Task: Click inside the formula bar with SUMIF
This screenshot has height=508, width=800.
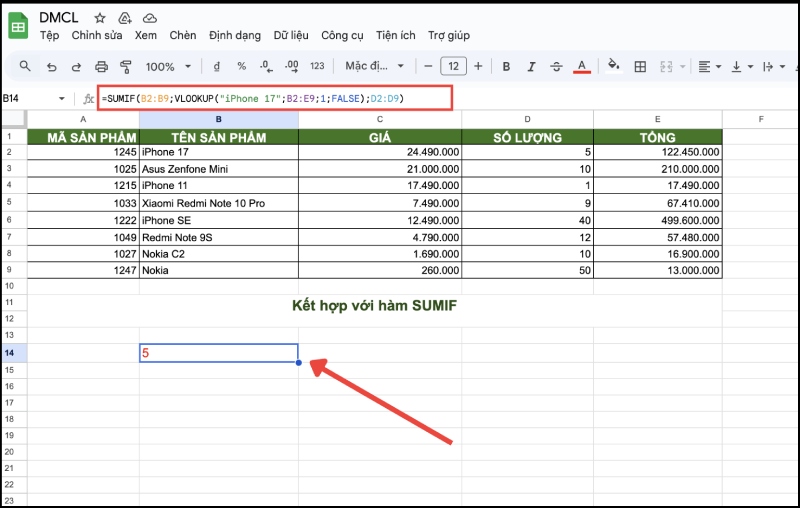Action: (x=274, y=98)
